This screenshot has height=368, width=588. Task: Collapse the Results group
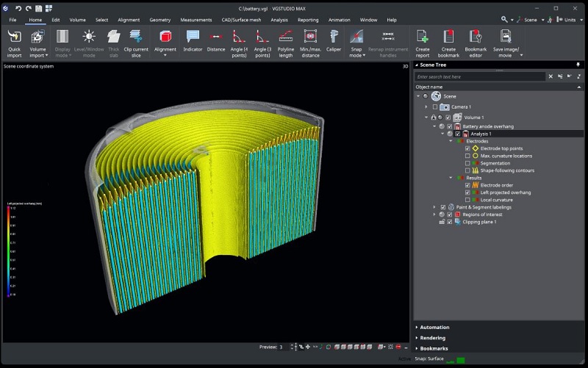[x=451, y=178]
